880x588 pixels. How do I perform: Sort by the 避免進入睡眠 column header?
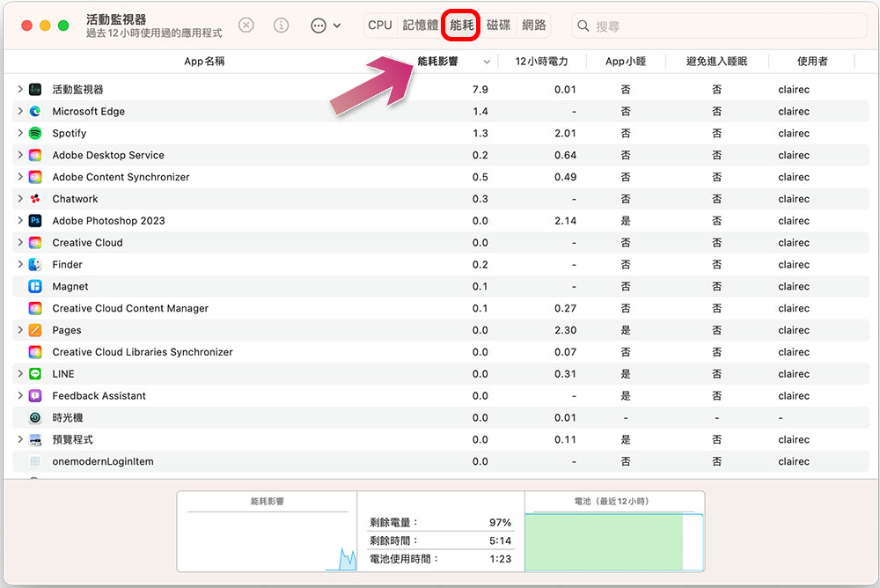tap(716, 62)
